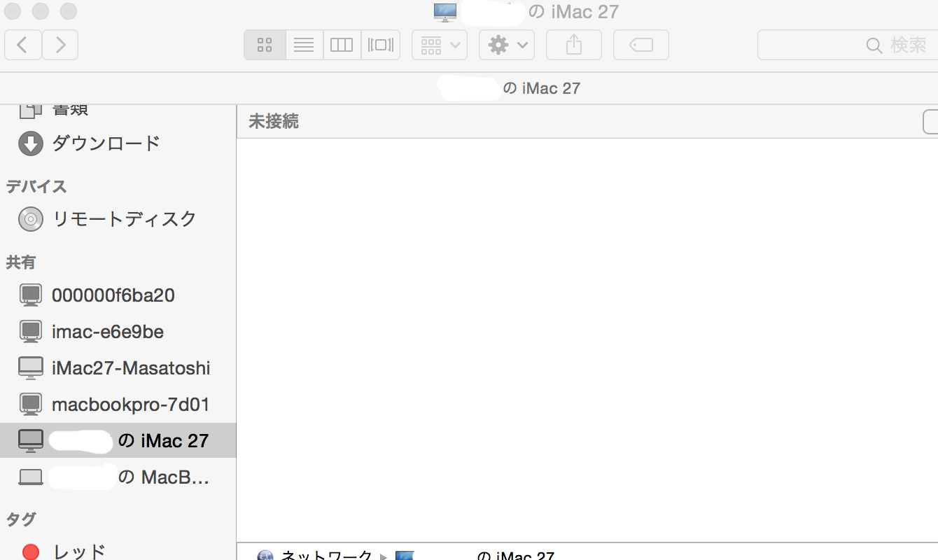Image resolution: width=938 pixels, height=560 pixels.
Task: Switch to Cover Flow view
Action: [381, 45]
